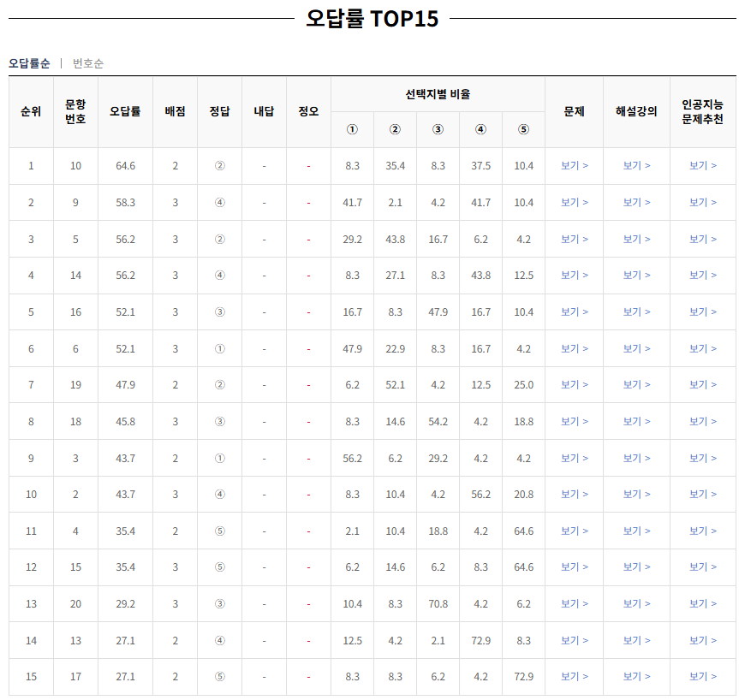Image resolution: width=739 pixels, height=700 pixels.
Task: Open 문제 보기 link for rank 10
Action: coord(574,494)
